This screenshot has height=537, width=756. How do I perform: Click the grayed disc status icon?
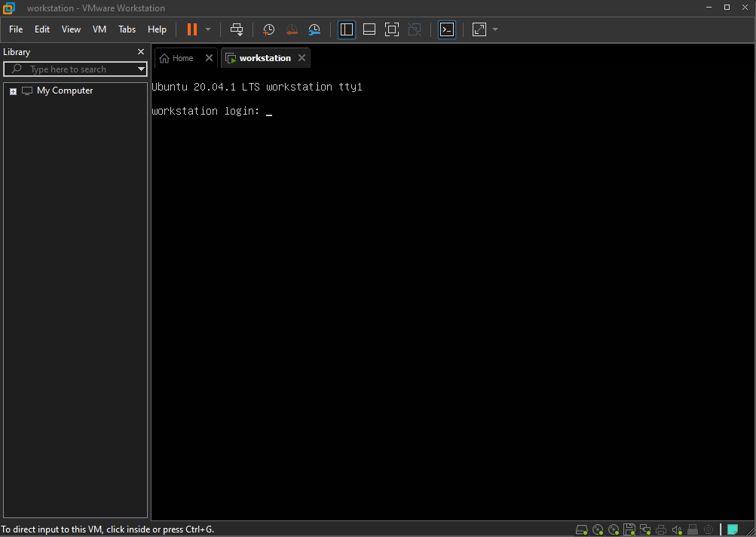tap(709, 529)
